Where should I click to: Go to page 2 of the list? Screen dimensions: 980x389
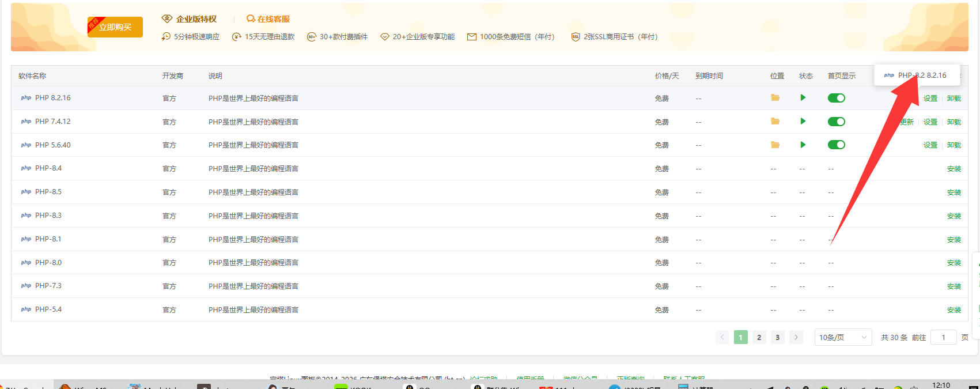point(759,338)
